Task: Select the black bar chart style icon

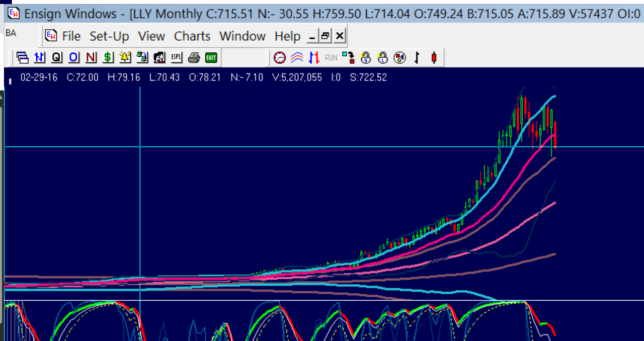Action: (x=417, y=58)
